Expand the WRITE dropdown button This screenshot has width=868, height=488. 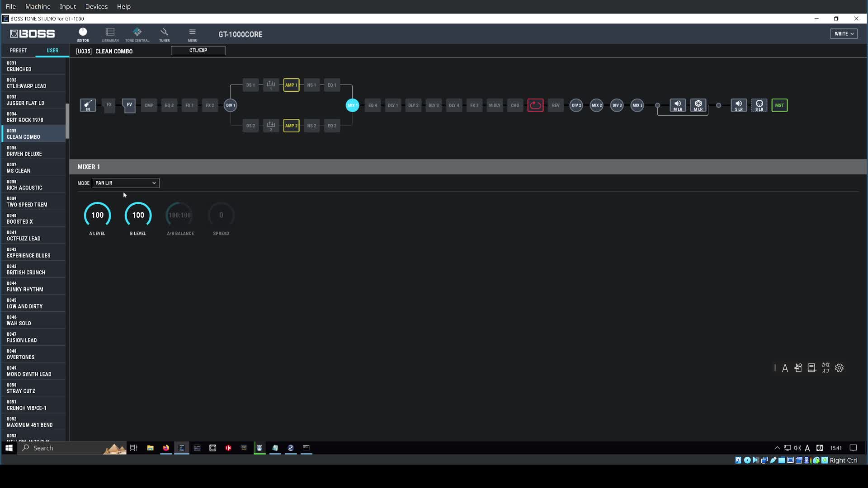click(844, 34)
